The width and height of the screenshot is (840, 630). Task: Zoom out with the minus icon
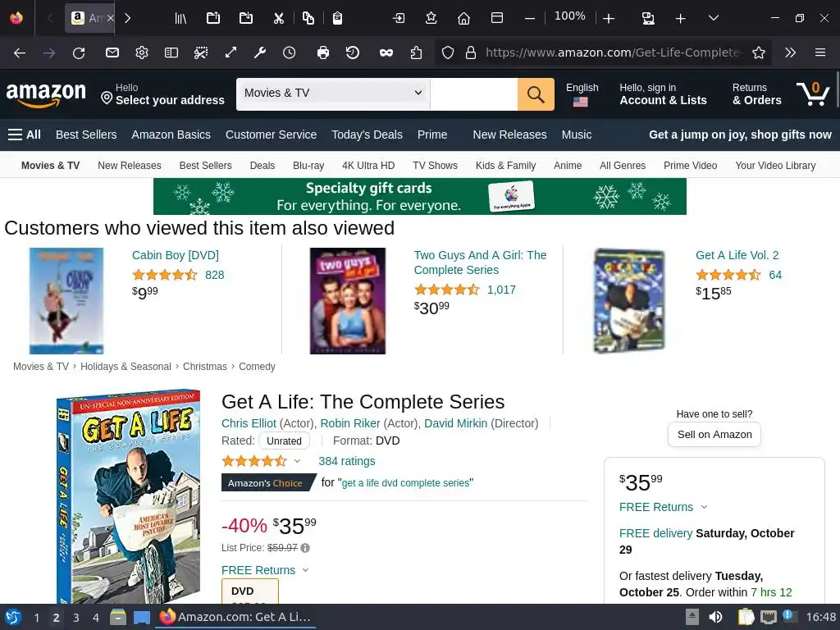tap(530, 18)
